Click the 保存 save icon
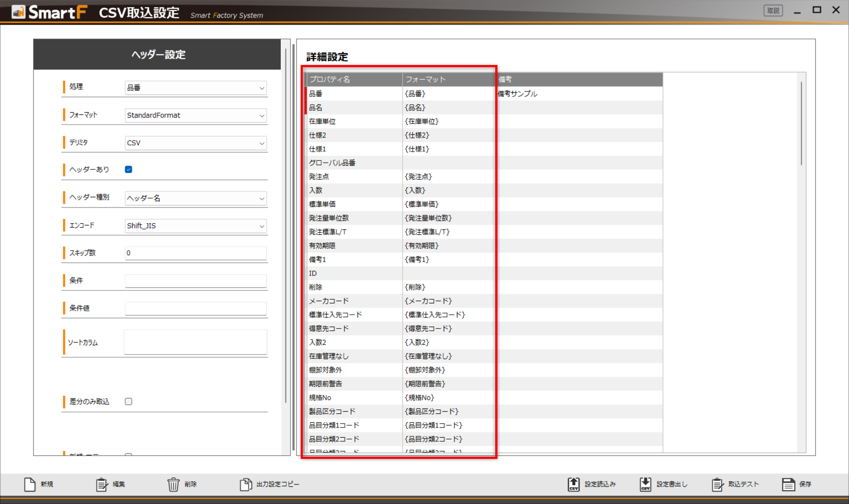This screenshot has width=849, height=504. click(x=788, y=485)
